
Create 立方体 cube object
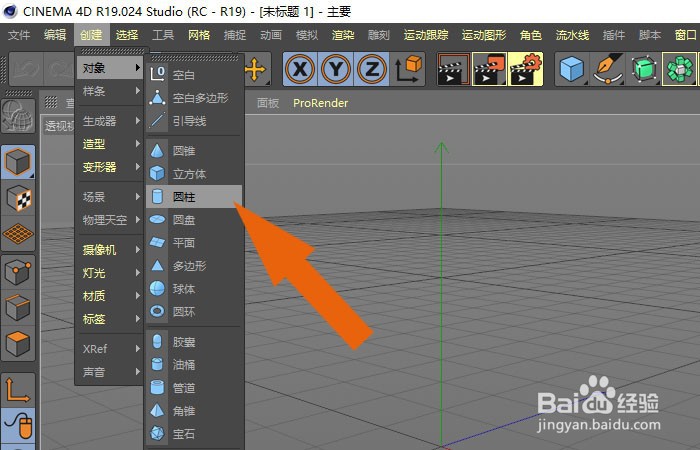[x=194, y=174]
